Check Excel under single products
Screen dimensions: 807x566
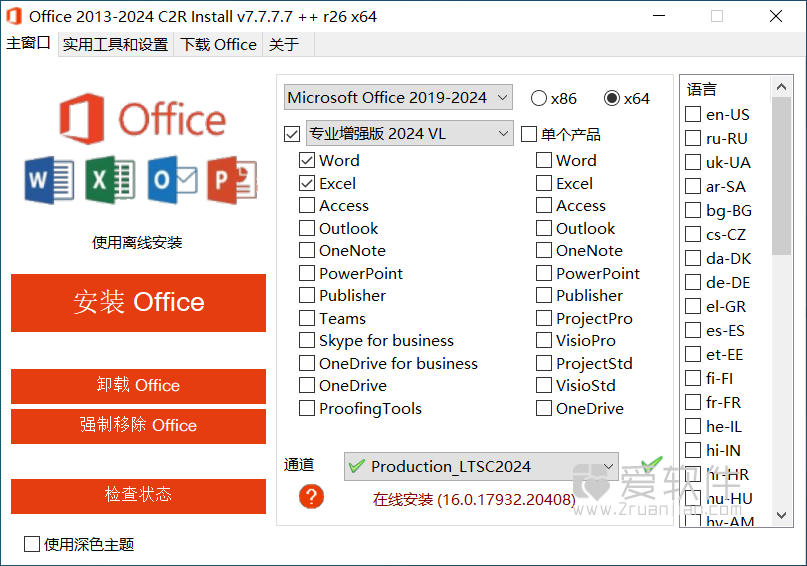pyautogui.click(x=544, y=183)
